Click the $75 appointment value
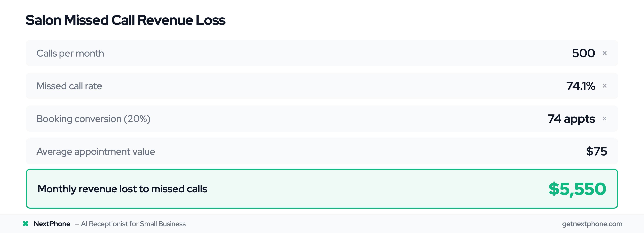Image resolution: width=644 pixels, height=233 pixels. [x=596, y=152]
